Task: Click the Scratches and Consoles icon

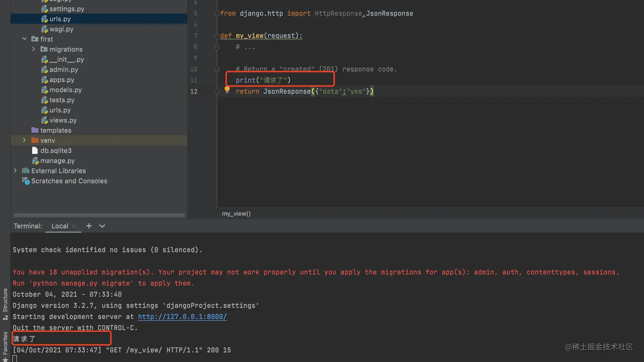Action: pyautogui.click(x=26, y=181)
